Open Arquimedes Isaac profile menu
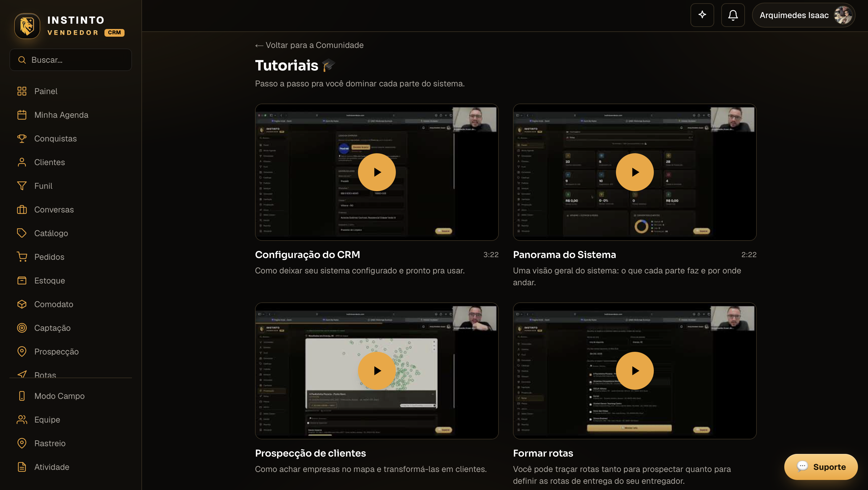 (804, 15)
